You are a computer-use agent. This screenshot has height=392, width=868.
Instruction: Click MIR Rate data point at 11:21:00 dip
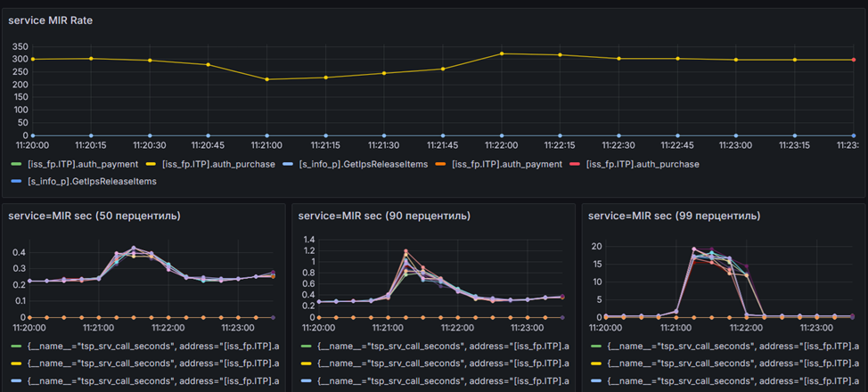click(266, 79)
